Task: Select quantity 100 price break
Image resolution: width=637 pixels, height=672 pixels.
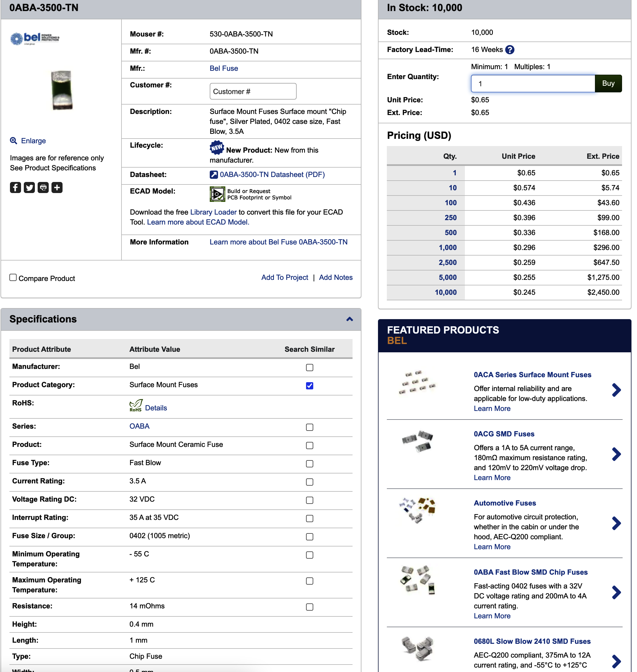Action: [x=450, y=203]
